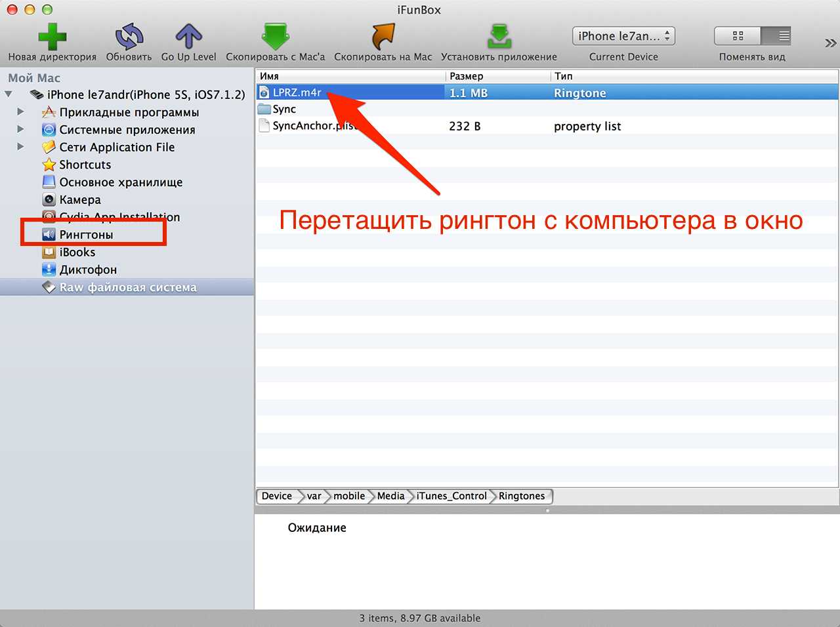Viewport: 840px width, 627px height.
Task: Click the '3 items, 8.97 GB available' status
Action: click(x=420, y=618)
